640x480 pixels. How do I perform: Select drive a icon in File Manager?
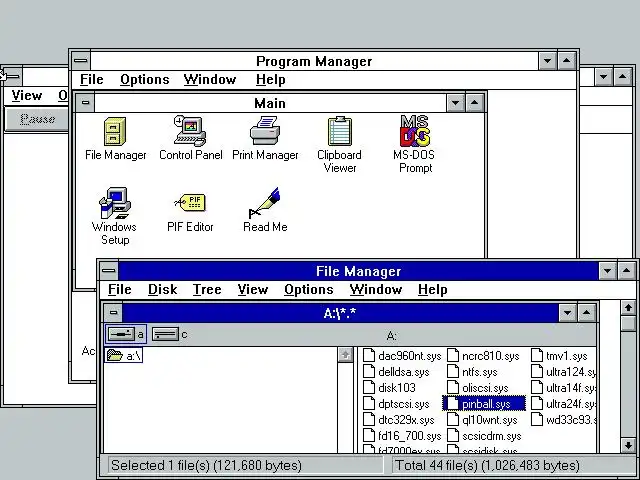pos(126,334)
